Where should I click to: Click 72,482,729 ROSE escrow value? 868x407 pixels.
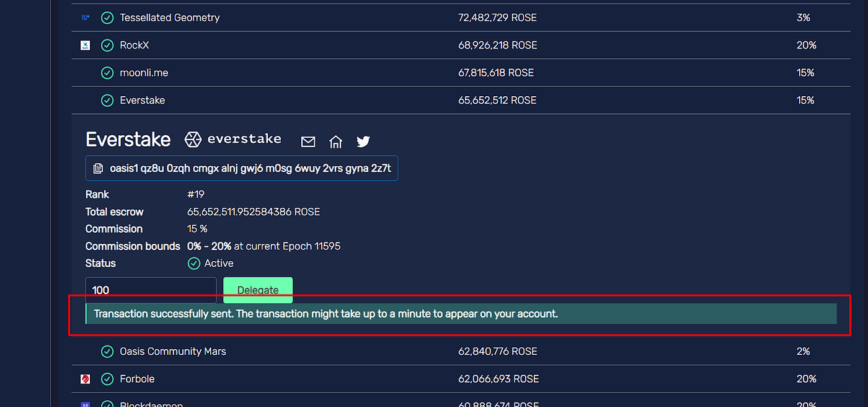(497, 18)
